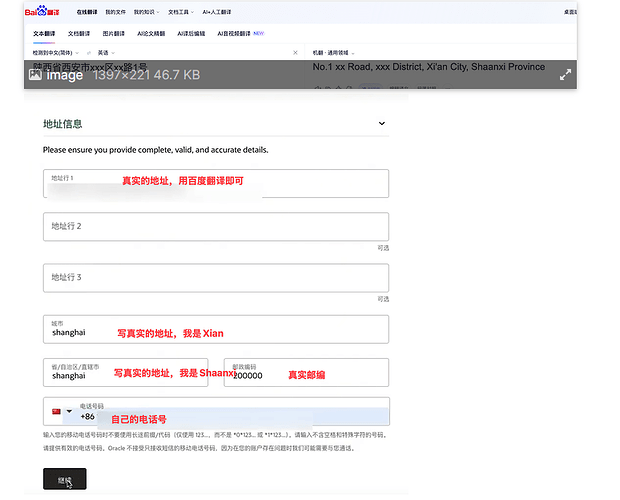Clear the source text with X icon
The width and height of the screenshot is (620, 500).
[x=295, y=53]
